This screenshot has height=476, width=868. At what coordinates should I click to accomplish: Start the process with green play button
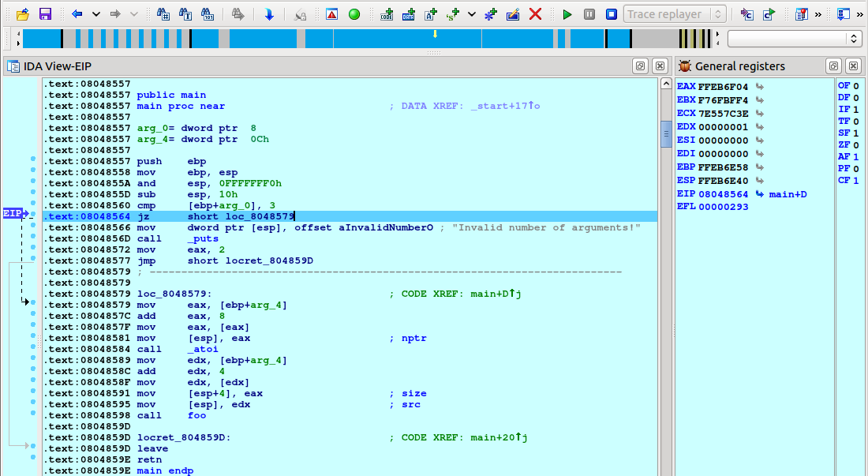pyautogui.click(x=567, y=14)
